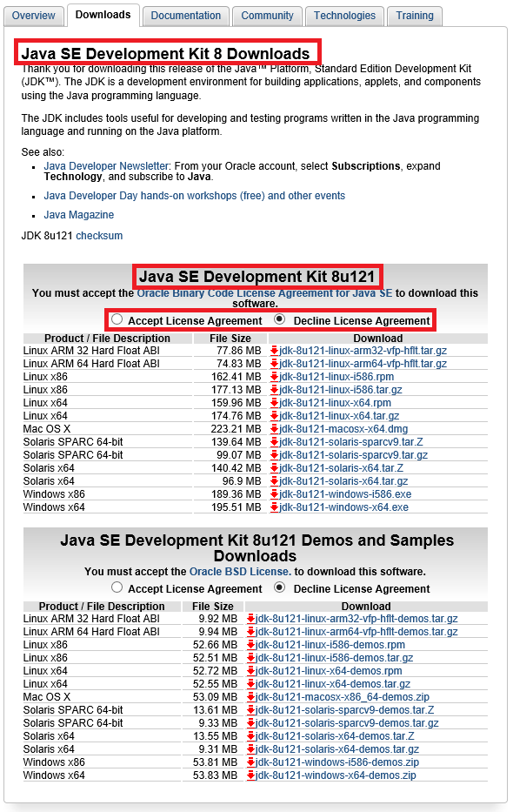Viewport: 513px width, 812px height.
Task: Click the download arrow icon for jdk-8u121-macosx-x86_64-demos.zip
Action: (x=250, y=697)
